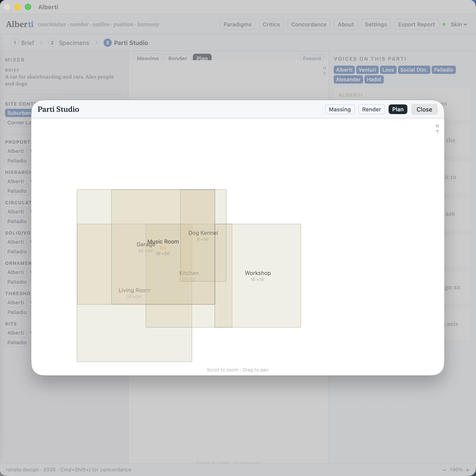Click the step 1 circle beside Brief
476x476 pixels.
tap(14, 43)
